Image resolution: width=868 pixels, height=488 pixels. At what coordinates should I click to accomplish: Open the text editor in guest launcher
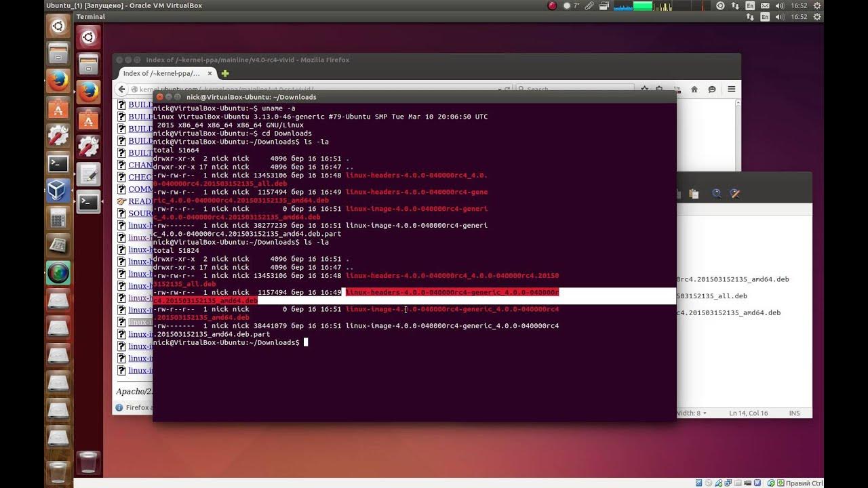(x=88, y=174)
